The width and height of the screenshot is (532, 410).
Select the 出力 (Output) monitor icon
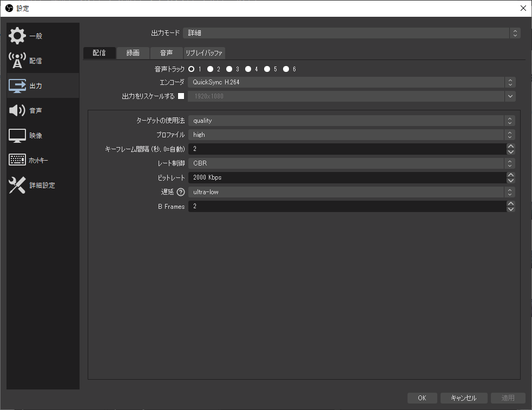pyautogui.click(x=17, y=85)
